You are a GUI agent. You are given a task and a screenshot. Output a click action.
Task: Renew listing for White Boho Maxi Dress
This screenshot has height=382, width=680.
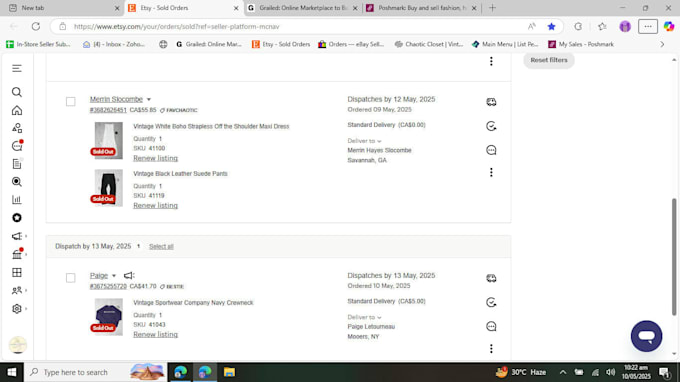coord(155,158)
